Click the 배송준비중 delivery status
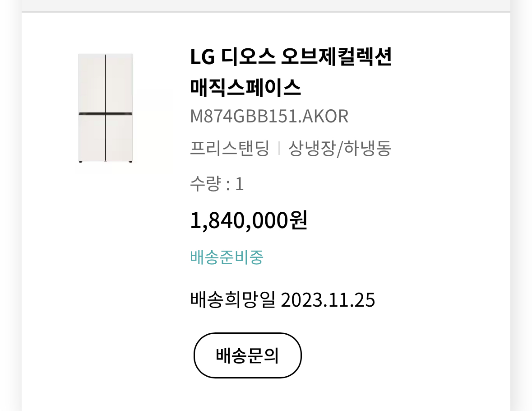 coord(227,257)
